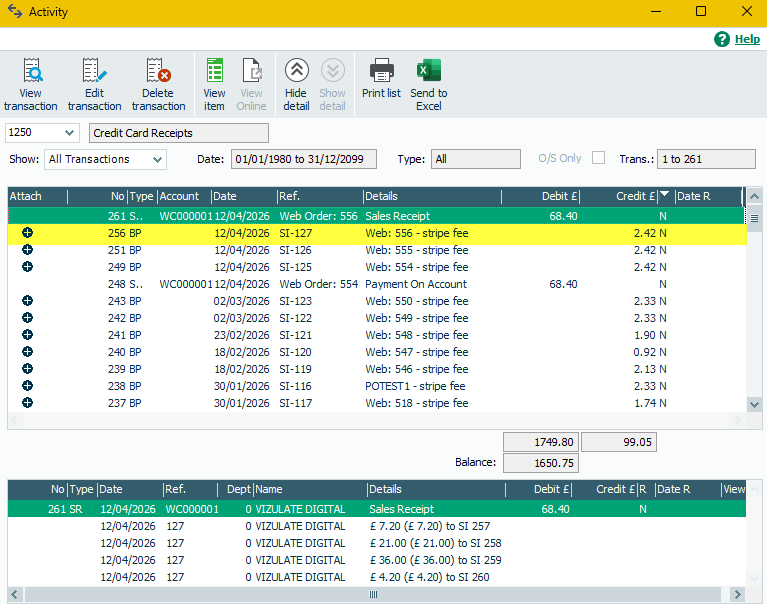The height and width of the screenshot is (604, 767).
Task: Expand attachment plus on transaction 243
Action: pyautogui.click(x=27, y=301)
